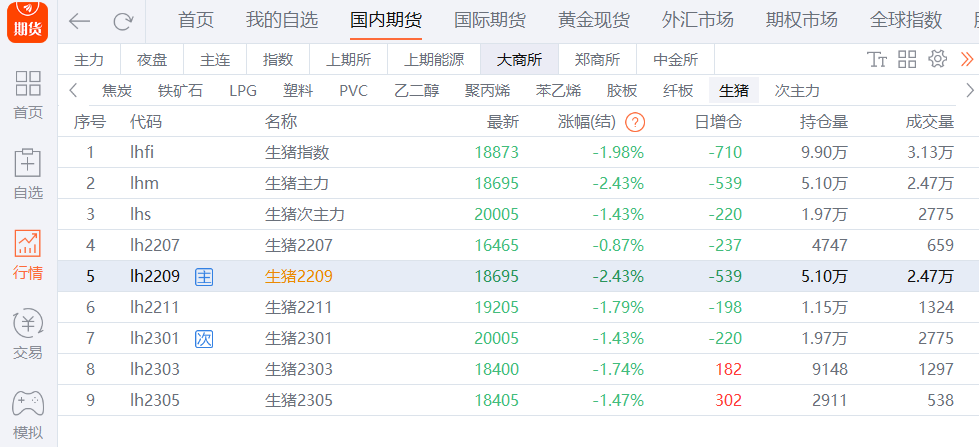The width and height of the screenshot is (979, 447).
Task: Open the 模拟 simulation sidebar icon
Action: click(28, 414)
